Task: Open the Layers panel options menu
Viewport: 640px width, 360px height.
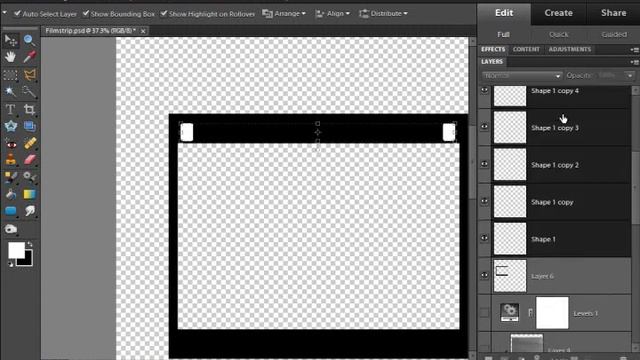Action: (634, 62)
